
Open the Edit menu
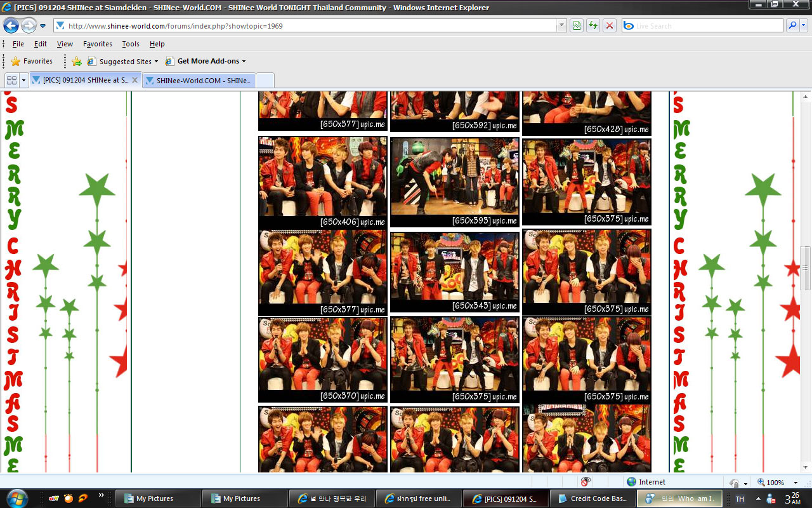[x=41, y=44]
